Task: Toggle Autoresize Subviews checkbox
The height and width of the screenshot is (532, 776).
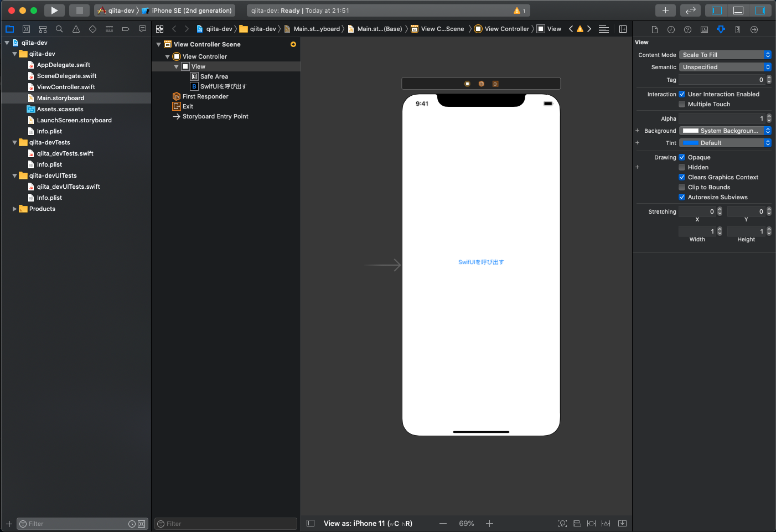Action: (682, 197)
